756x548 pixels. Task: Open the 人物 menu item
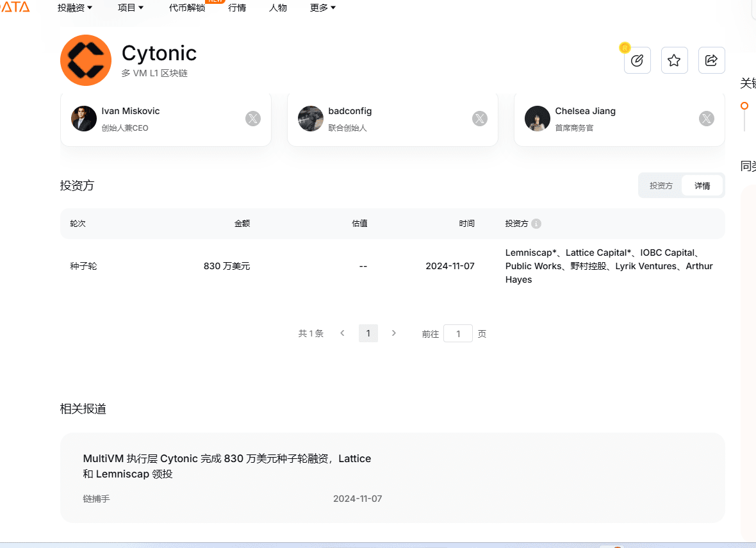278,8
